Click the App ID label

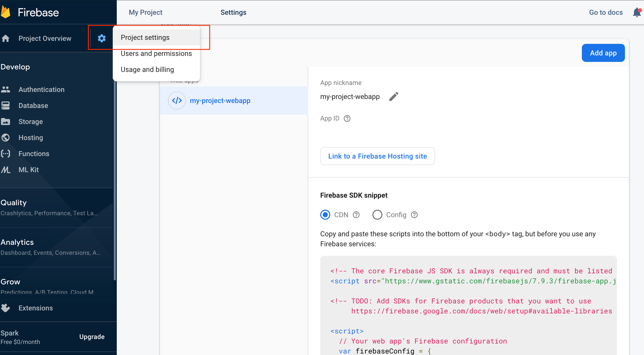(330, 119)
